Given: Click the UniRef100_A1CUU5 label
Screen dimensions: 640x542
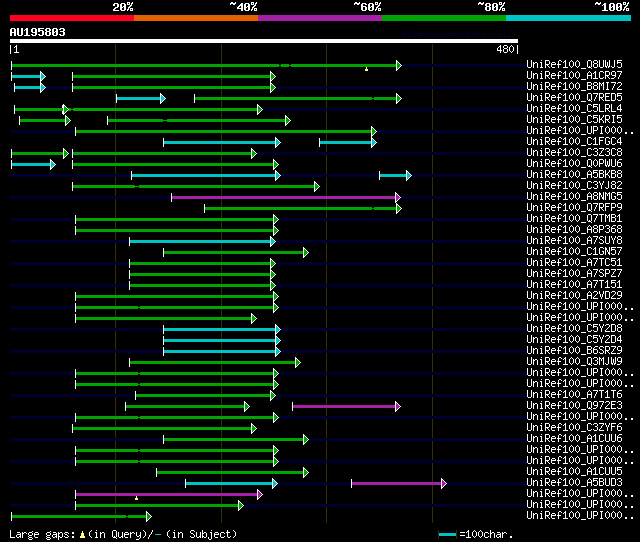Looking at the screenshot, I should coord(574,472).
